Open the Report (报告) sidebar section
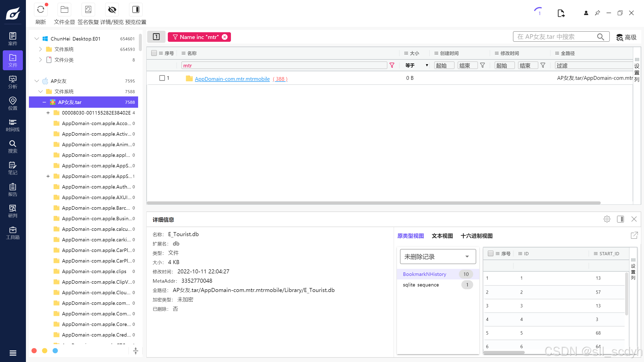 coord(13,190)
